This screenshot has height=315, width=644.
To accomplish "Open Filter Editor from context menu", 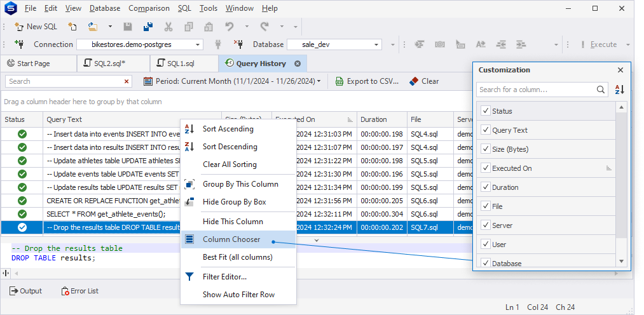I will 238,277.
